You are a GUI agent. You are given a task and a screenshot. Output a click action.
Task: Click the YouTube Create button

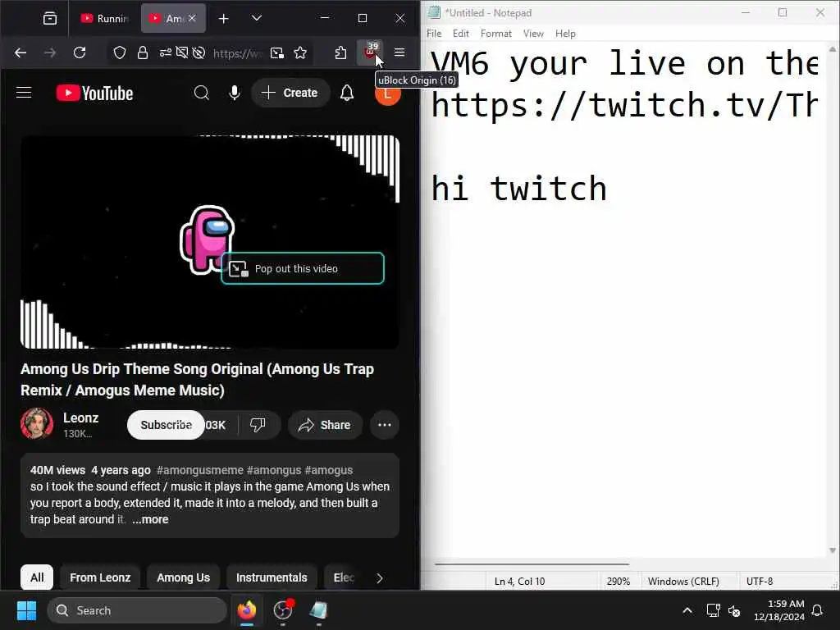pyautogui.click(x=290, y=93)
